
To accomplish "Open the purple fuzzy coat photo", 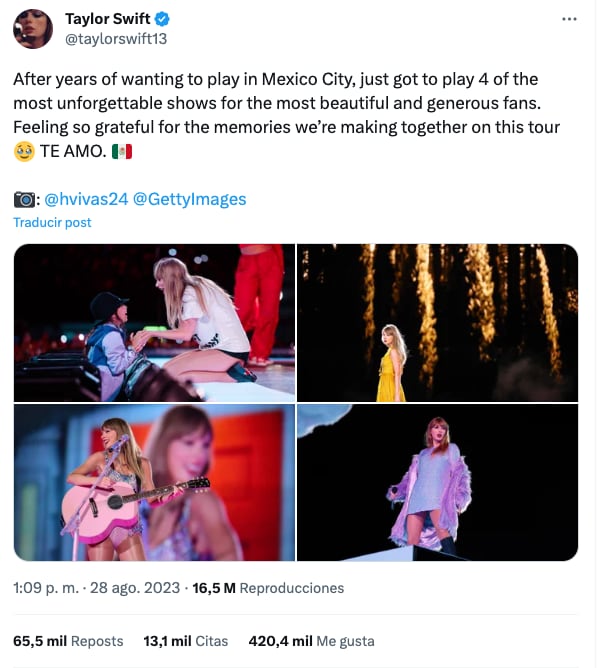I will pos(437,483).
